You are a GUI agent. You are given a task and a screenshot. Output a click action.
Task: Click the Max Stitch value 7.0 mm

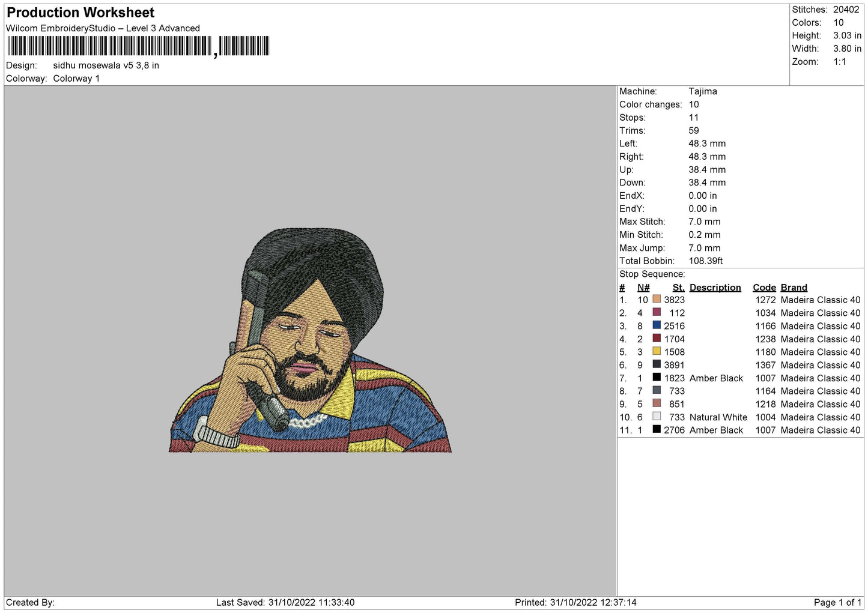click(x=705, y=222)
